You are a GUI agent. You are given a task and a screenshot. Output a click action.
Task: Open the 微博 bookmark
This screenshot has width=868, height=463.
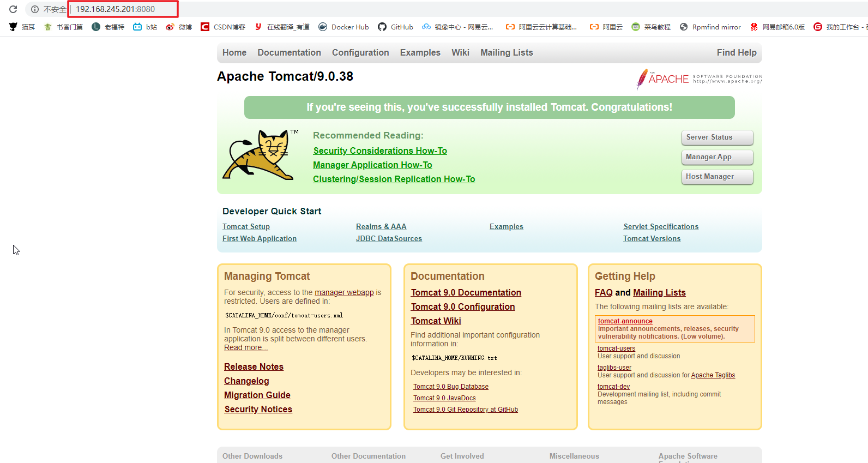179,27
